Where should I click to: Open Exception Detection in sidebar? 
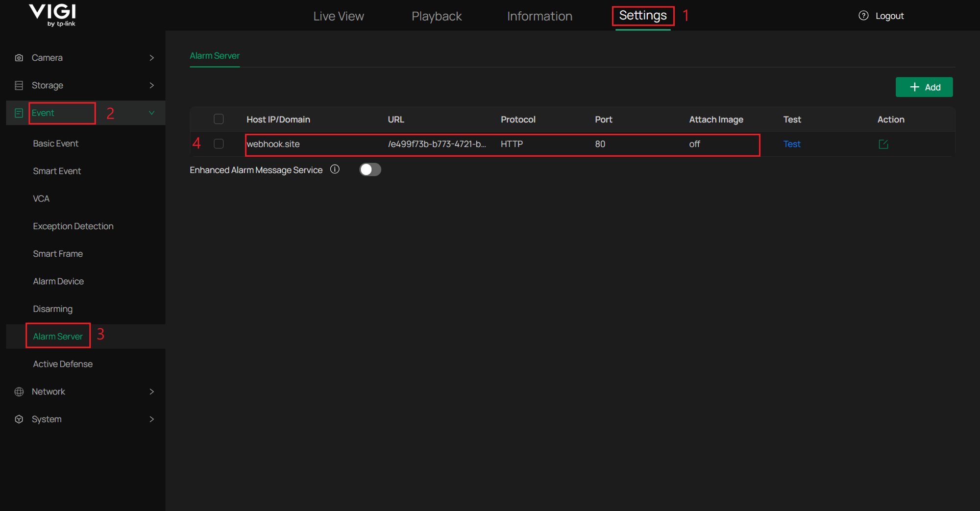[x=73, y=226]
